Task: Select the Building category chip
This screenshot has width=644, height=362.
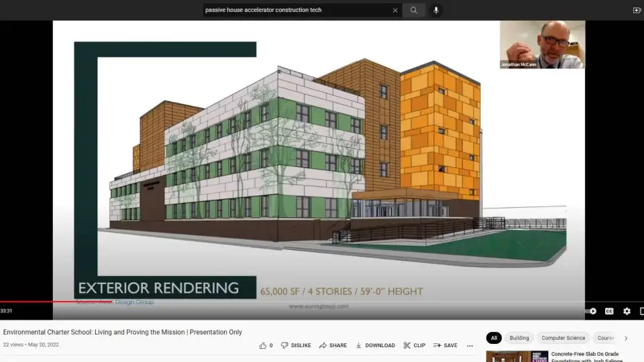Action: pos(519,338)
